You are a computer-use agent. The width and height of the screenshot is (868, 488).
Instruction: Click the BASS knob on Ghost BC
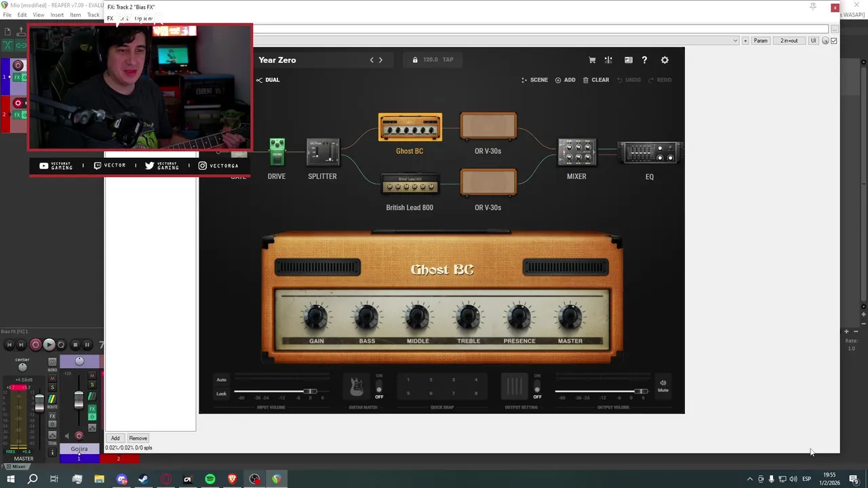[367, 317]
